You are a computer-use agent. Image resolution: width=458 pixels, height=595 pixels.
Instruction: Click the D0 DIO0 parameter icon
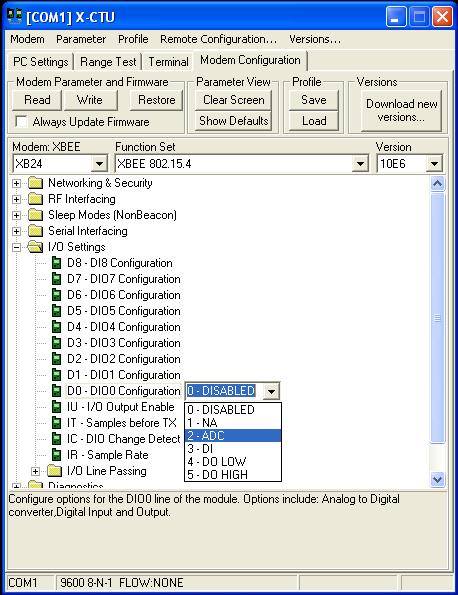coord(57,391)
